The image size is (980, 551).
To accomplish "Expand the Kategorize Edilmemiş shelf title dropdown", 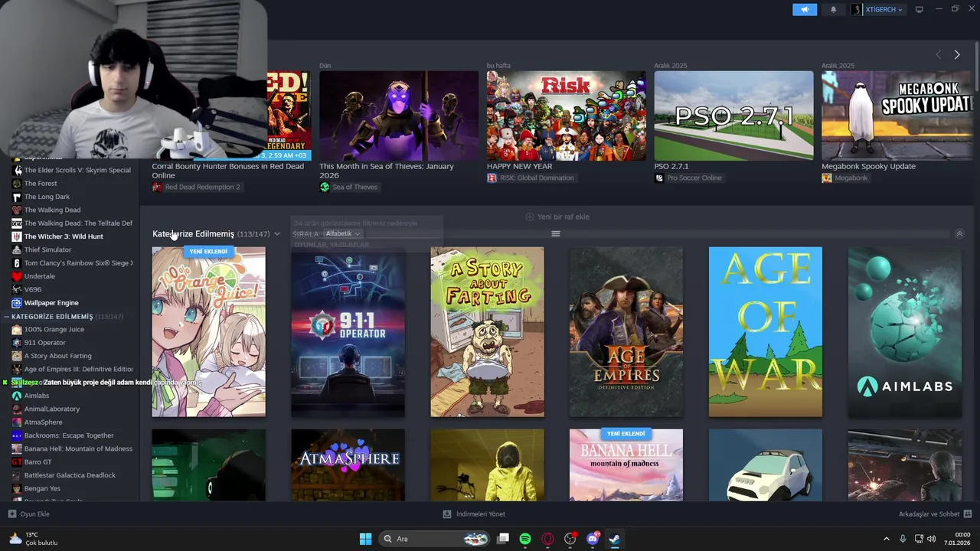I will coord(276,234).
